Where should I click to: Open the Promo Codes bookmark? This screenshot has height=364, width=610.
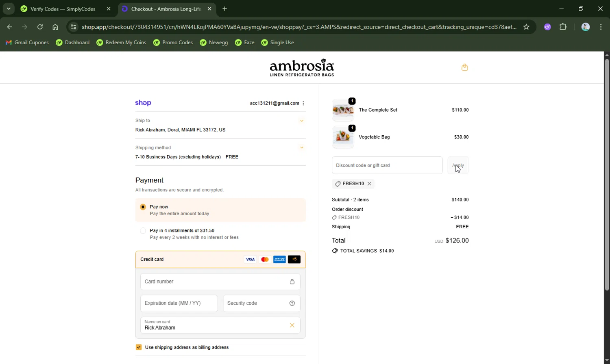click(x=173, y=42)
